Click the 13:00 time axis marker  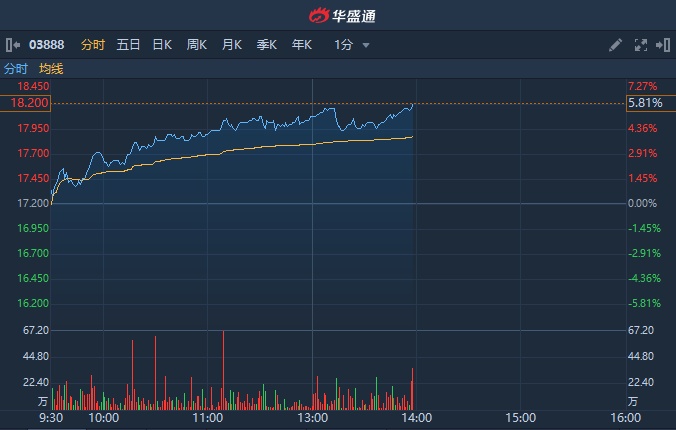click(x=312, y=417)
